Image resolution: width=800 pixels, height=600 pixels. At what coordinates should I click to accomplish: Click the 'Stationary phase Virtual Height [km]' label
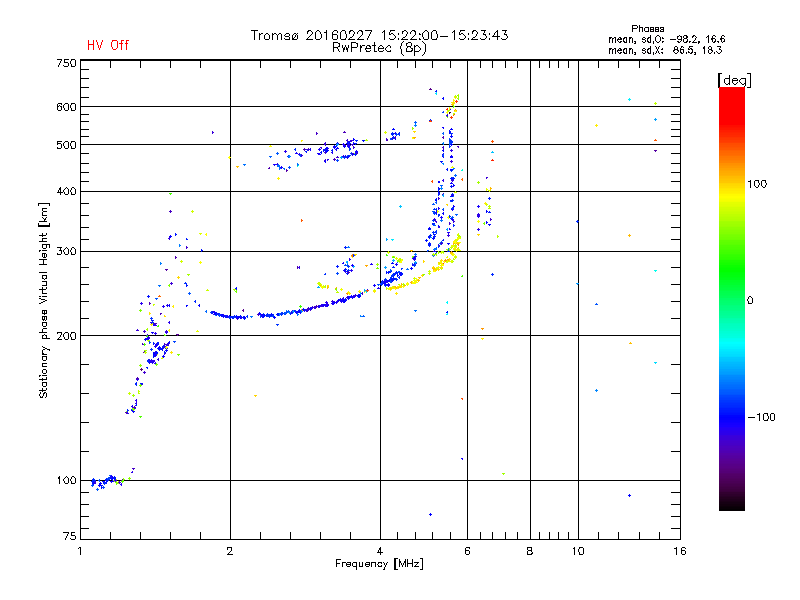click(44, 301)
